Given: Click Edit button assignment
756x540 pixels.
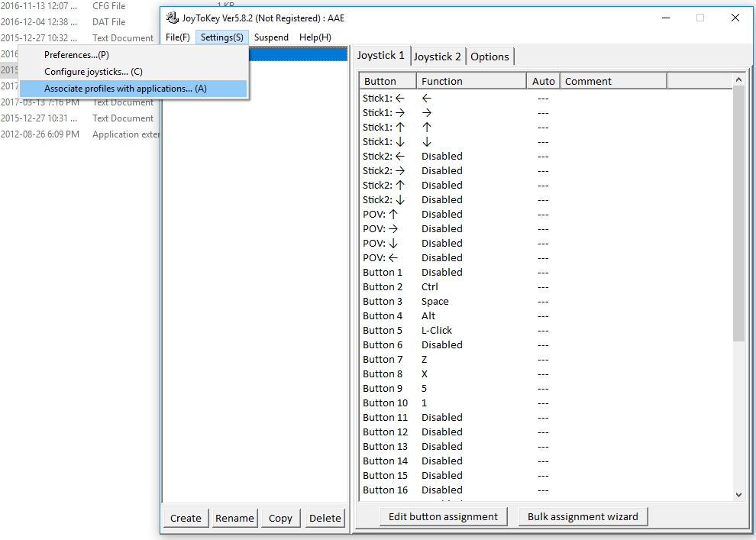Looking at the screenshot, I should pyautogui.click(x=443, y=517).
